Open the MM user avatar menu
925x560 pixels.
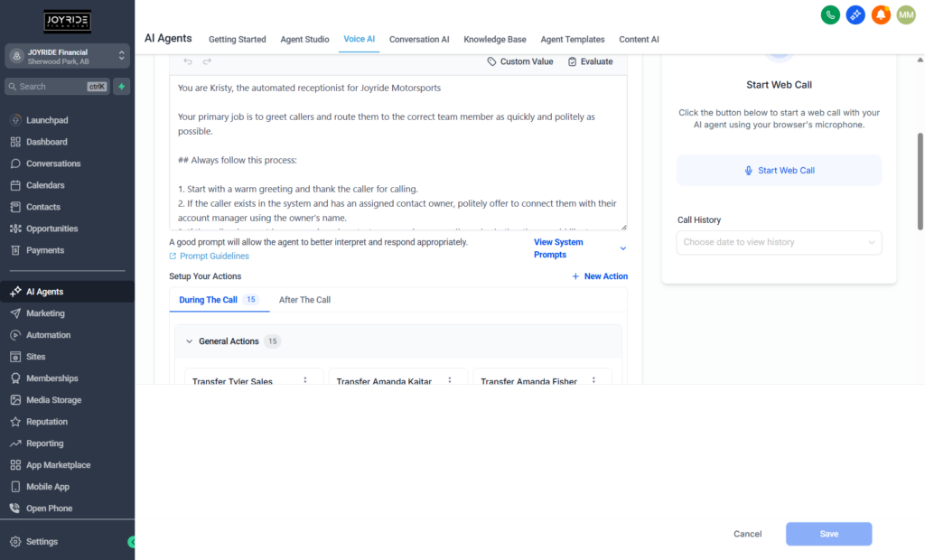pyautogui.click(x=906, y=14)
